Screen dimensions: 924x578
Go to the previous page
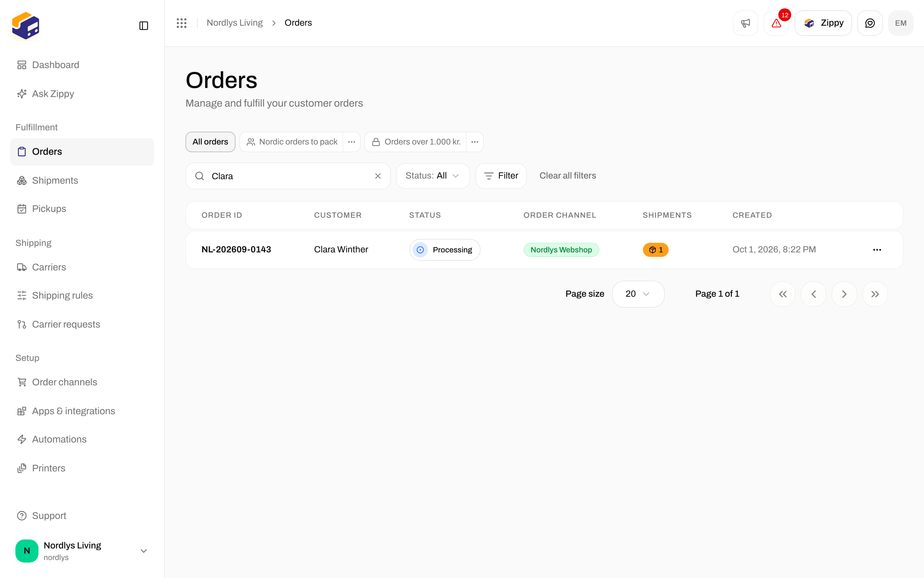(814, 294)
